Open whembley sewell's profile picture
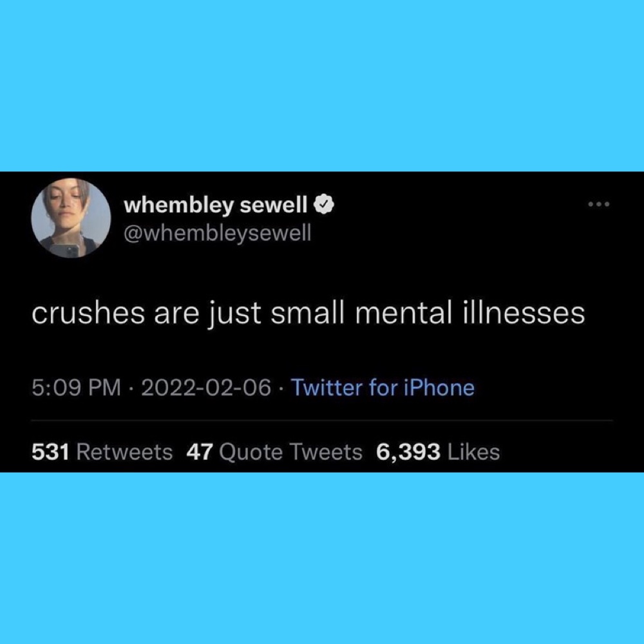This screenshot has width=644, height=644. tap(71, 218)
